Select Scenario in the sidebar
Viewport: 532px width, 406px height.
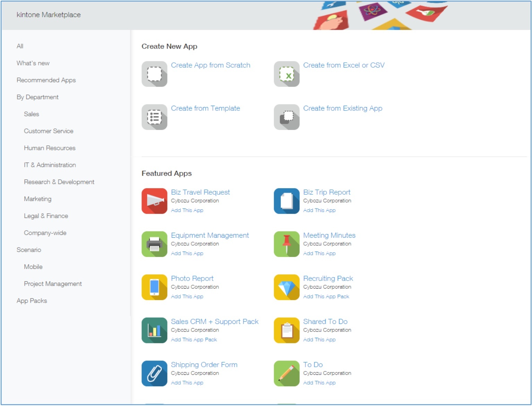coord(29,250)
